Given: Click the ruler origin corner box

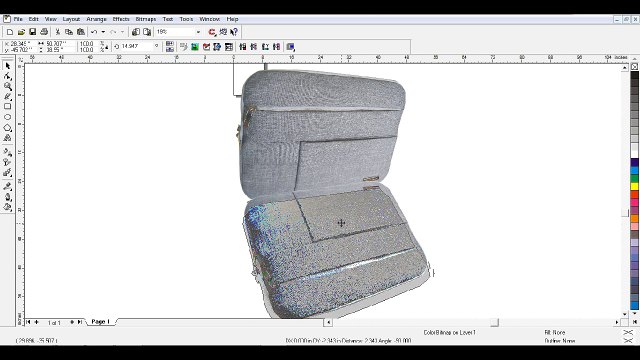Looking at the screenshot, I should [x=20, y=59].
